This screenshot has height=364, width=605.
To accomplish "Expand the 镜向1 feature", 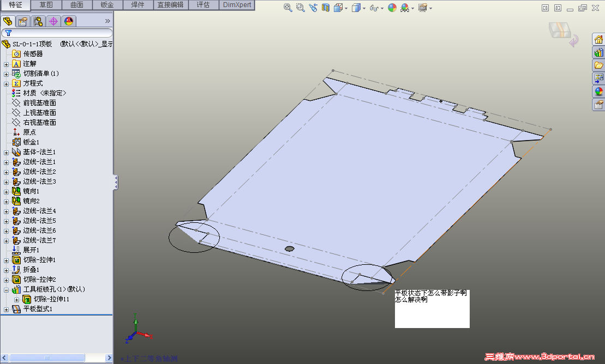I will click(6, 192).
